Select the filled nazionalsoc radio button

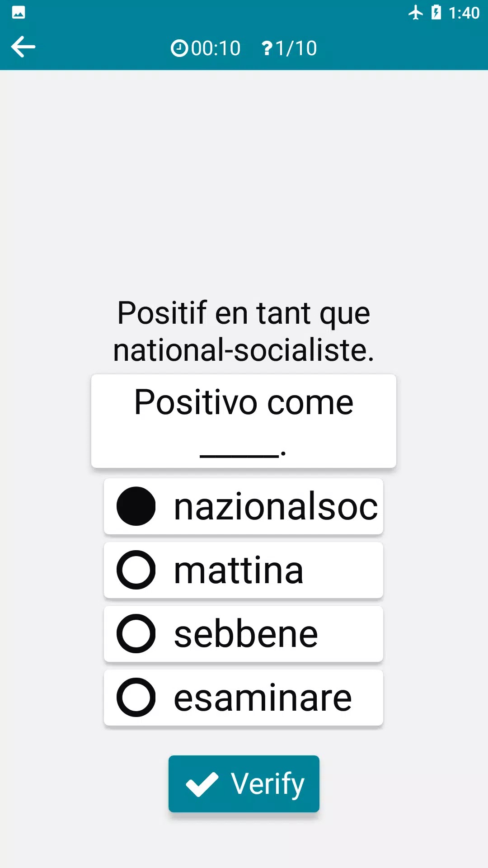136,506
